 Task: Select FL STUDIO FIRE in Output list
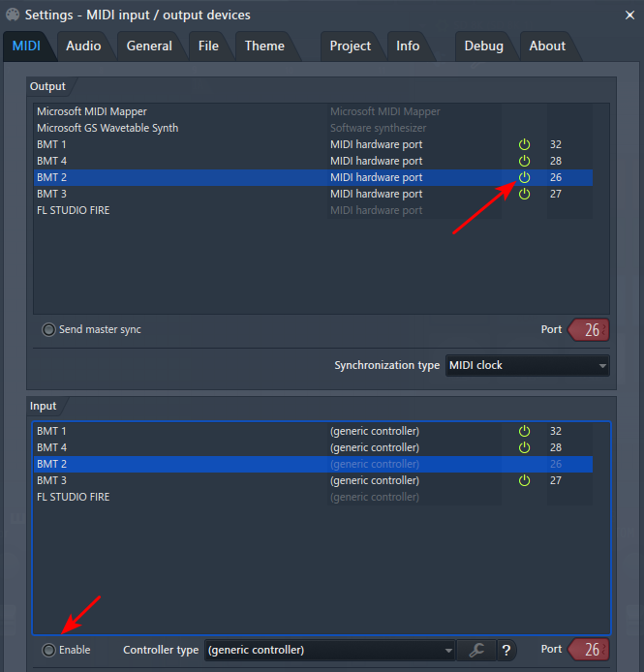pos(74,210)
